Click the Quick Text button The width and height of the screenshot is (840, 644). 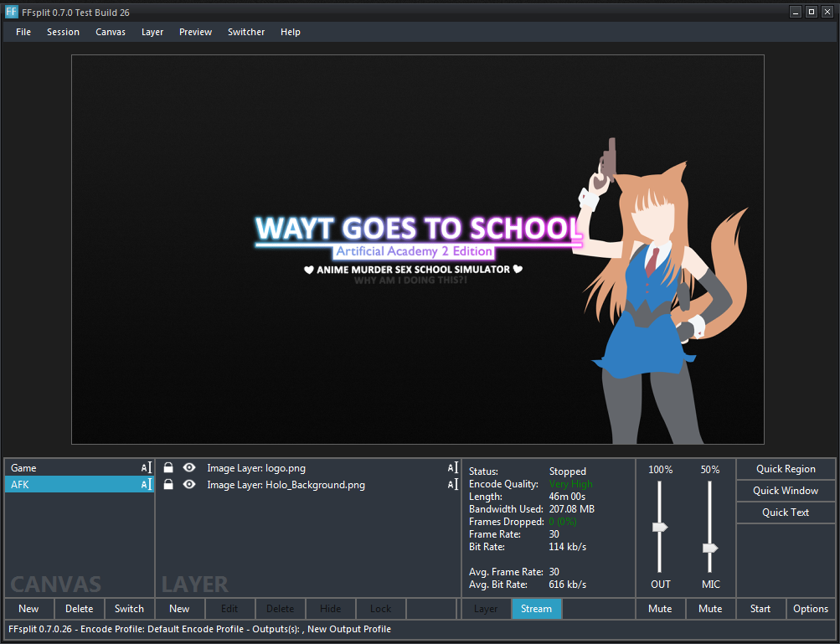click(x=786, y=513)
